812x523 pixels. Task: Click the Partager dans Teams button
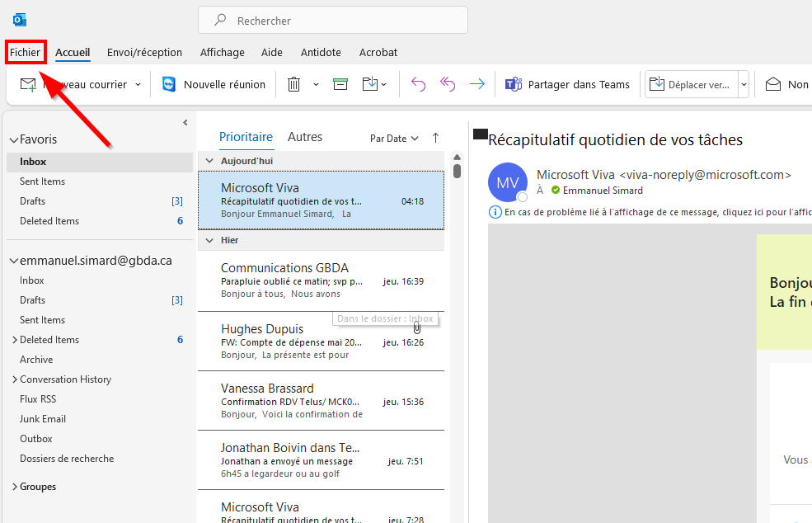pos(567,84)
